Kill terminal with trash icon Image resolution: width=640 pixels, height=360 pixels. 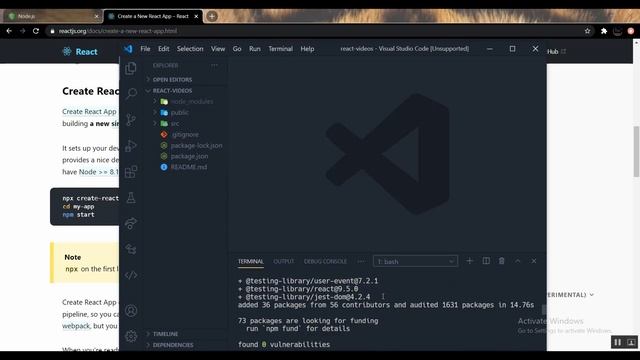502,261
